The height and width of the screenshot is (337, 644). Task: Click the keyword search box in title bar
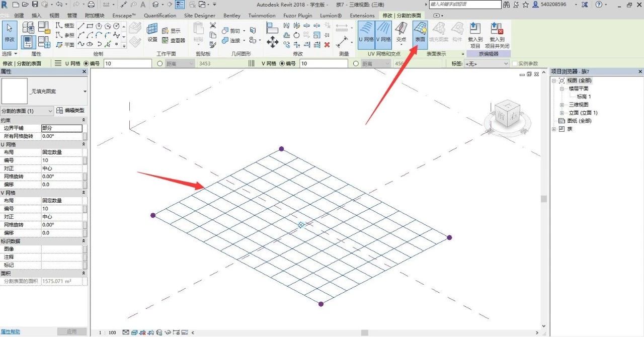pyautogui.click(x=465, y=5)
